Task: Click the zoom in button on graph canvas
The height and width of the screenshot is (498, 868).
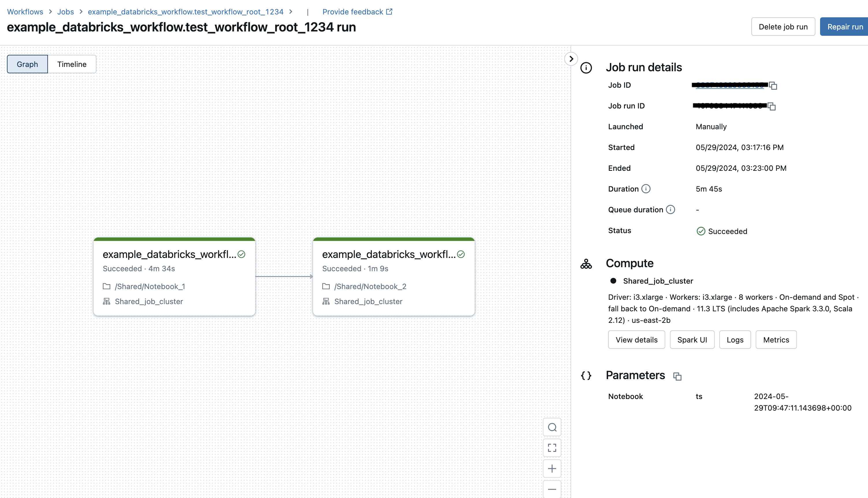Action: tap(552, 468)
